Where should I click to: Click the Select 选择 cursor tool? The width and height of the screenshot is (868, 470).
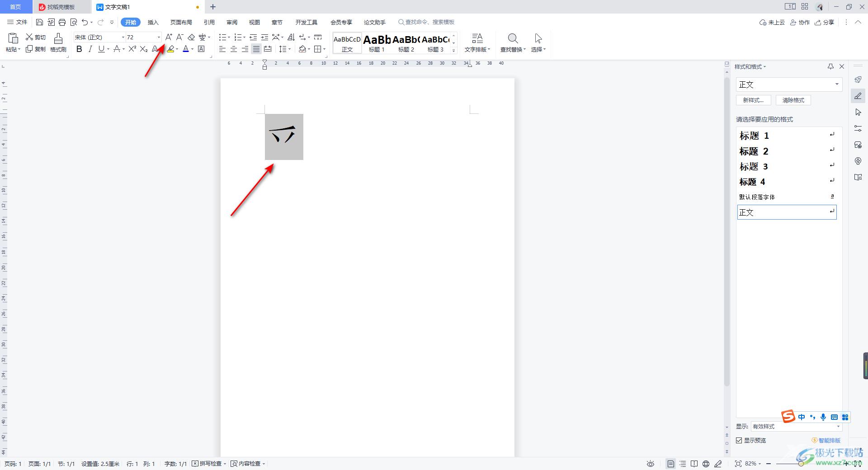point(538,43)
